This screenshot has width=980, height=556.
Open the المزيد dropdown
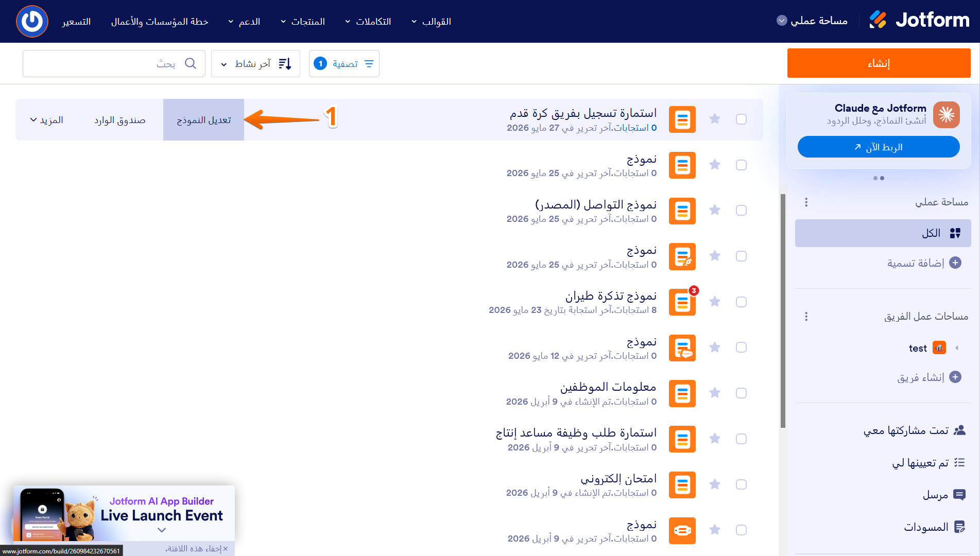point(46,120)
